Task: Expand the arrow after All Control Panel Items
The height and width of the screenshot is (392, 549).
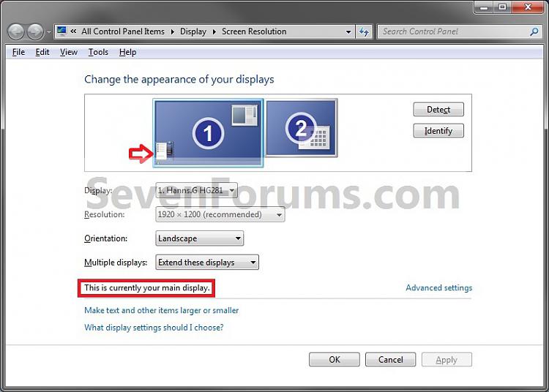Action: [173, 31]
